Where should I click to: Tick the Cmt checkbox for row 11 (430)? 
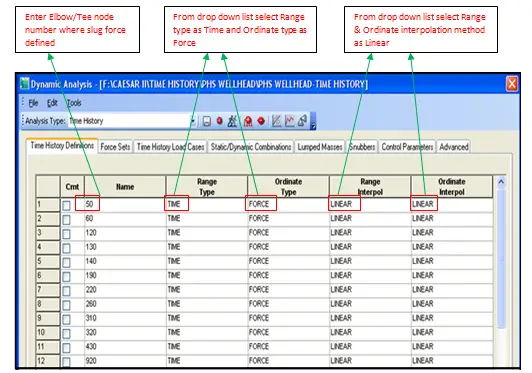66,348
